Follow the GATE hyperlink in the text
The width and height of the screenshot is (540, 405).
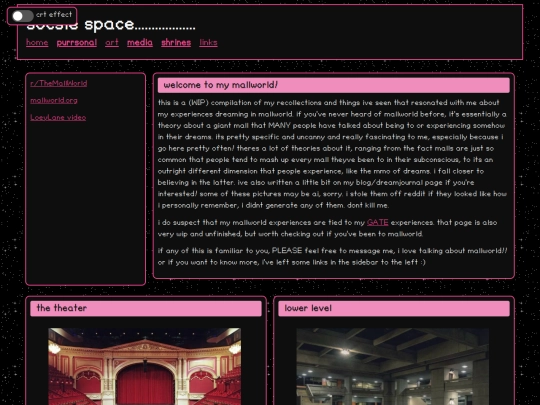[x=377, y=222]
